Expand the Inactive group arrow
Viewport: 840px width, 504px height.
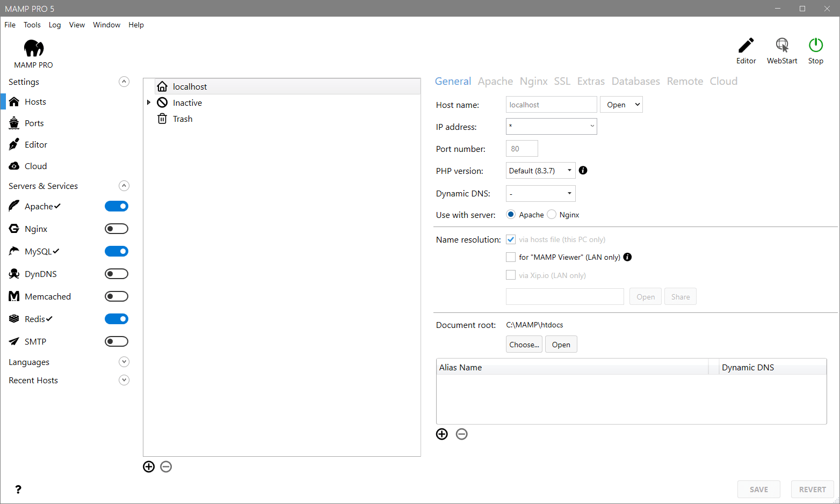click(x=149, y=103)
